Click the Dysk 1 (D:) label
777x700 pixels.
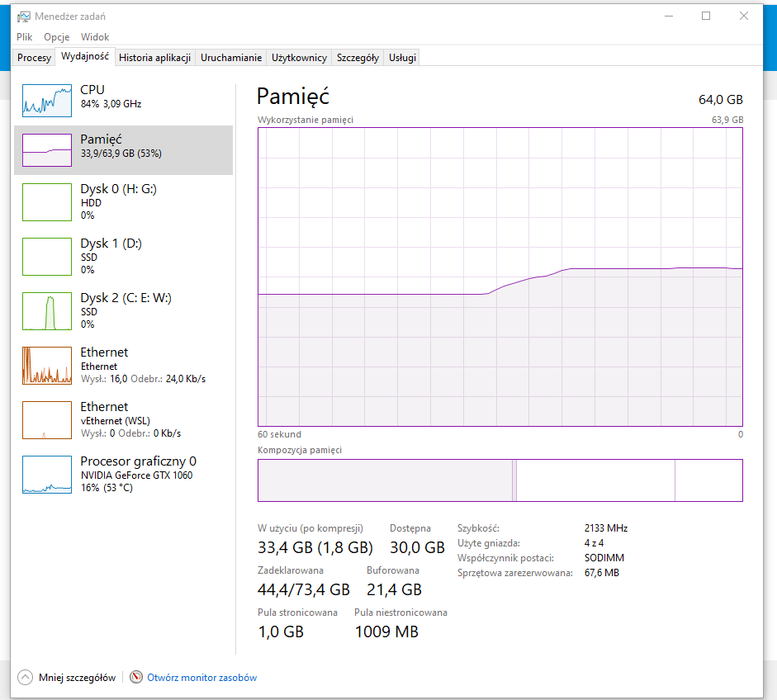tap(111, 244)
